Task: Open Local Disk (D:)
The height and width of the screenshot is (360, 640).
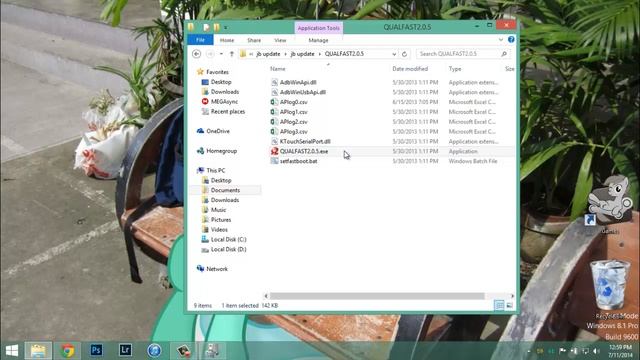Action: pyautogui.click(x=229, y=249)
